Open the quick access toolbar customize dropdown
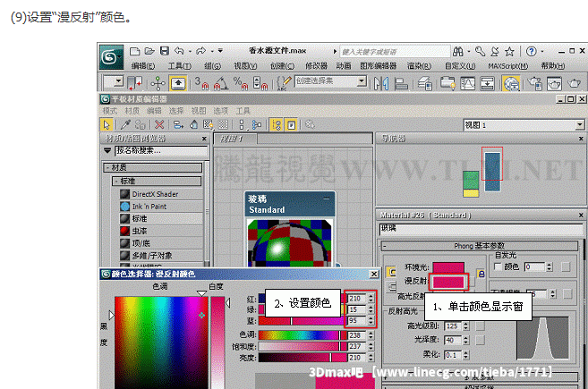Image resolution: width=588 pixels, height=389 pixels. pyautogui.click(x=220, y=51)
